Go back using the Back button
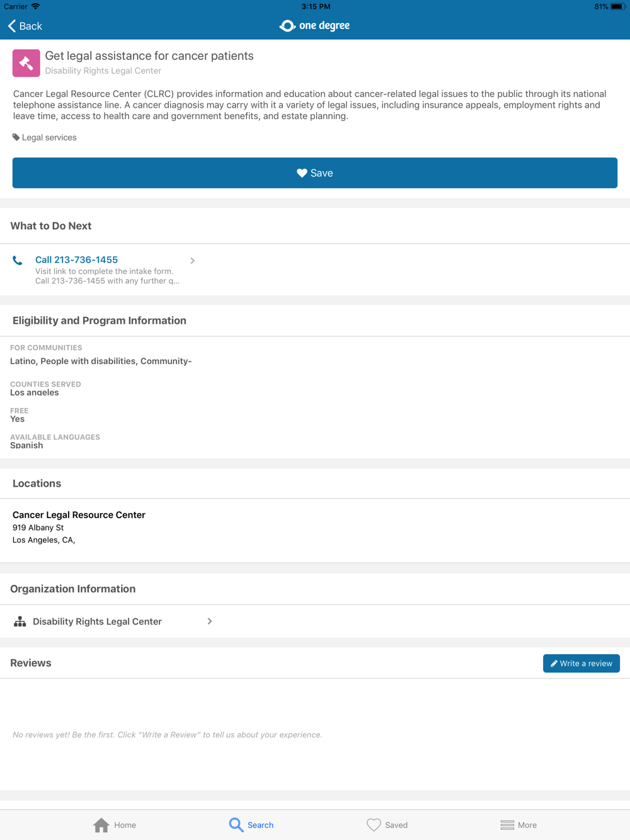Image resolution: width=630 pixels, height=840 pixels. point(25,26)
